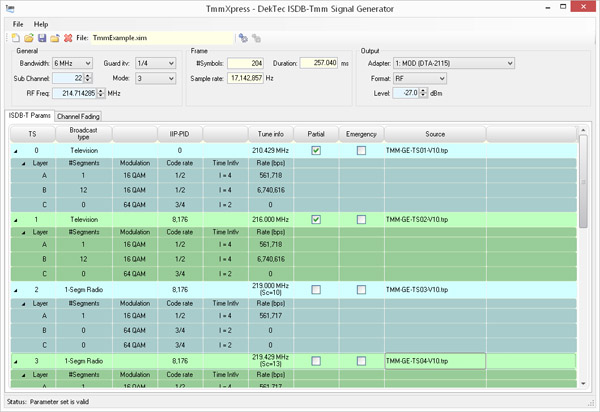Click the Sample rate field 17,142,857
600x412 pixels.
(245, 78)
